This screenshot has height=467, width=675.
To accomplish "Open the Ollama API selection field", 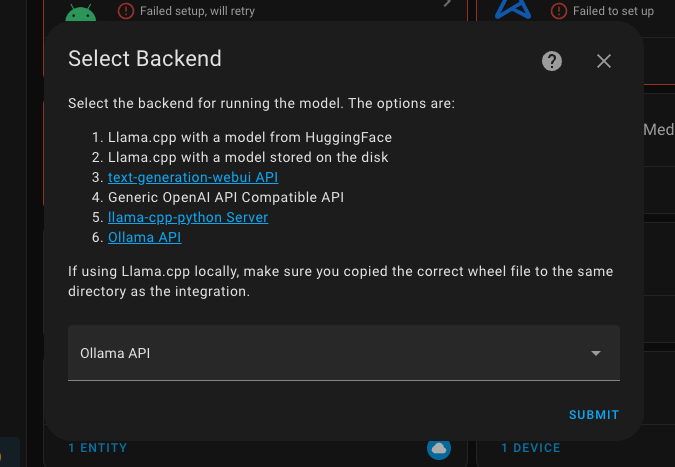I will (330, 353).
